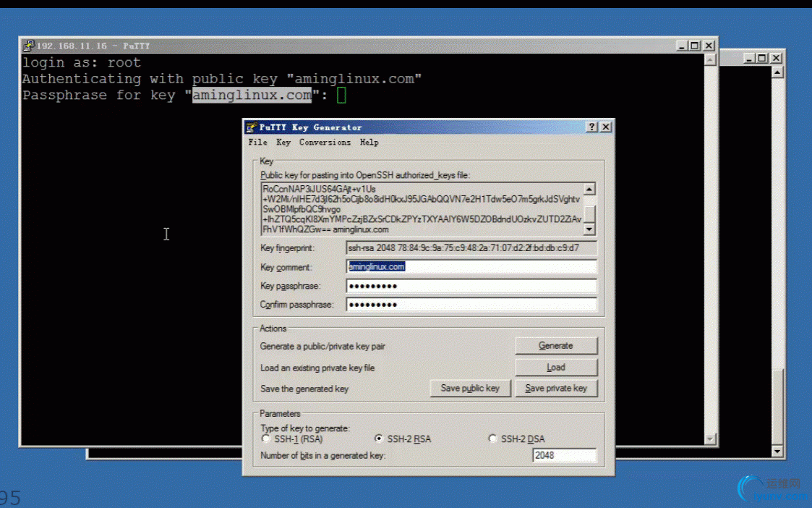Click the PuTTY terminal window title icon
The height and width of the screenshot is (508, 812).
tap(28, 46)
